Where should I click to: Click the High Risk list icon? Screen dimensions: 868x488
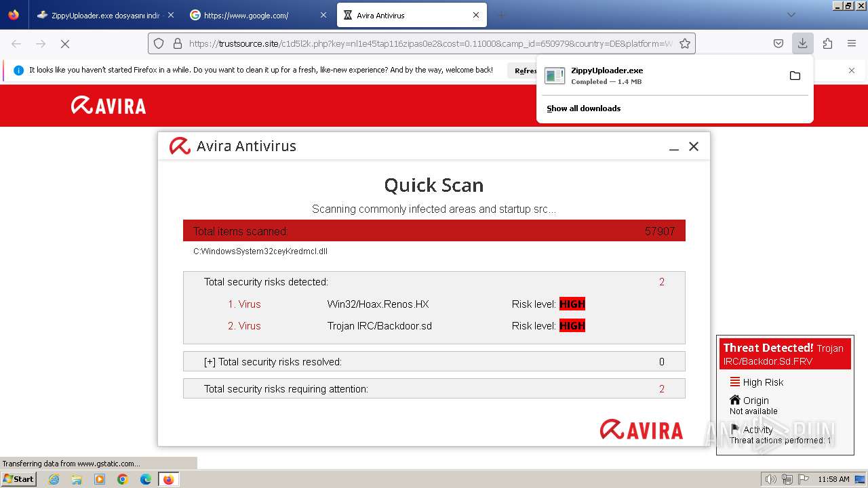click(734, 382)
